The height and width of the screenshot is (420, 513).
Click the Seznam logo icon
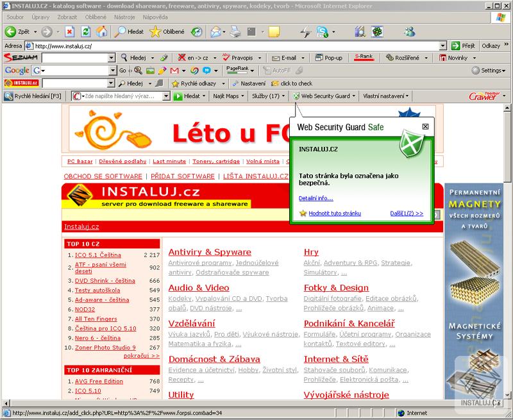[21, 58]
